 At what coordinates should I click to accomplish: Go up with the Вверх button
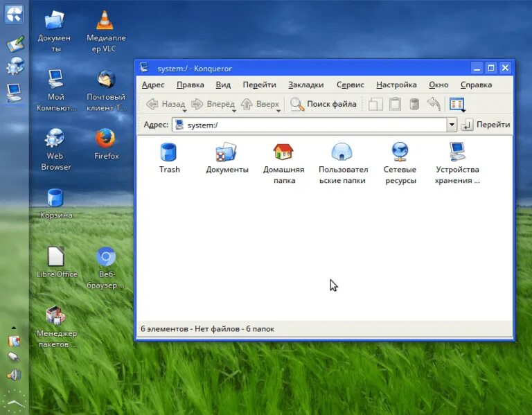pyautogui.click(x=260, y=104)
